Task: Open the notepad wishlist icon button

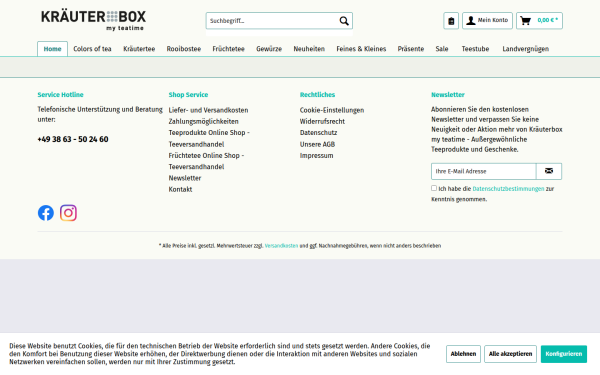Action: tap(451, 21)
